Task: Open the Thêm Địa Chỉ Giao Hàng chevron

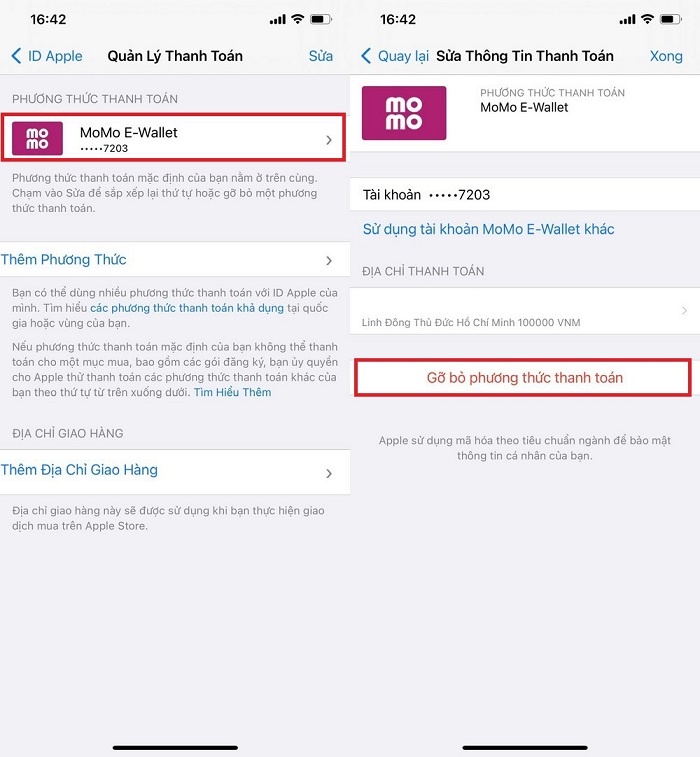Action: 329,473
